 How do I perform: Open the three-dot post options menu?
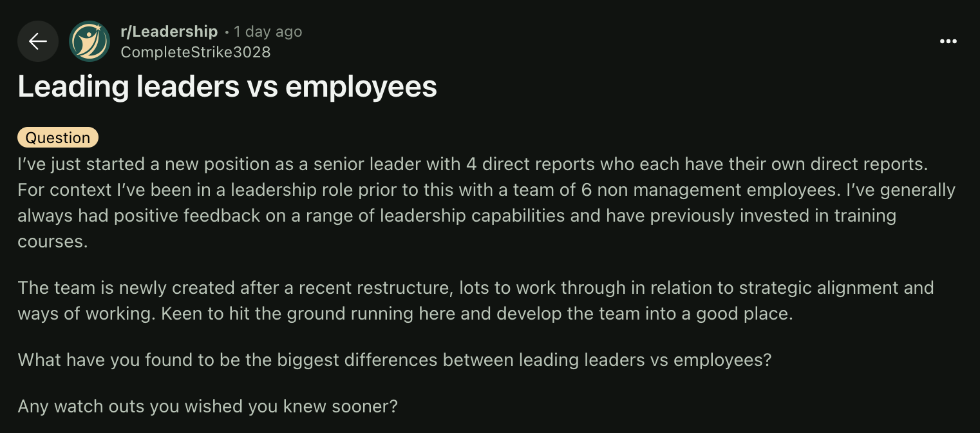coord(948,41)
